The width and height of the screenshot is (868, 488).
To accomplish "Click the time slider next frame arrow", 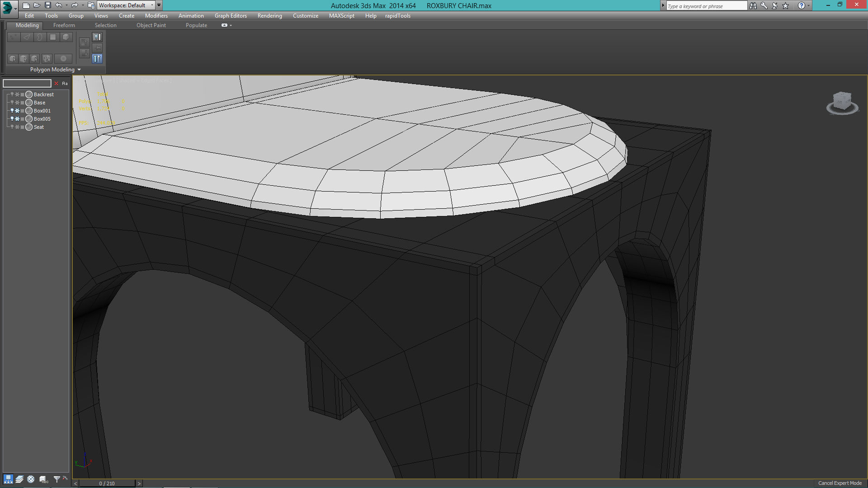I will pos(139,483).
